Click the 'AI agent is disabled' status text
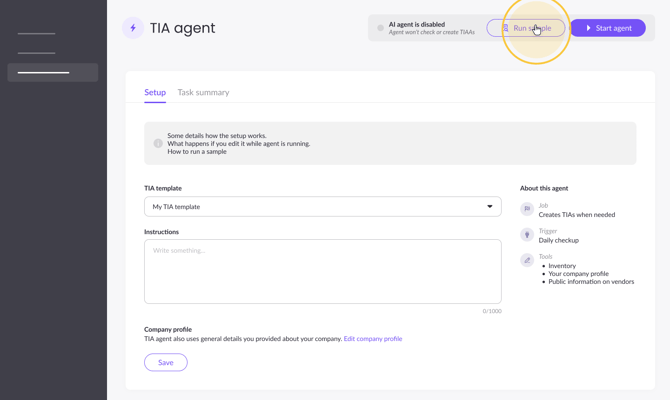670x400 pixels. (x=417, y=24)
